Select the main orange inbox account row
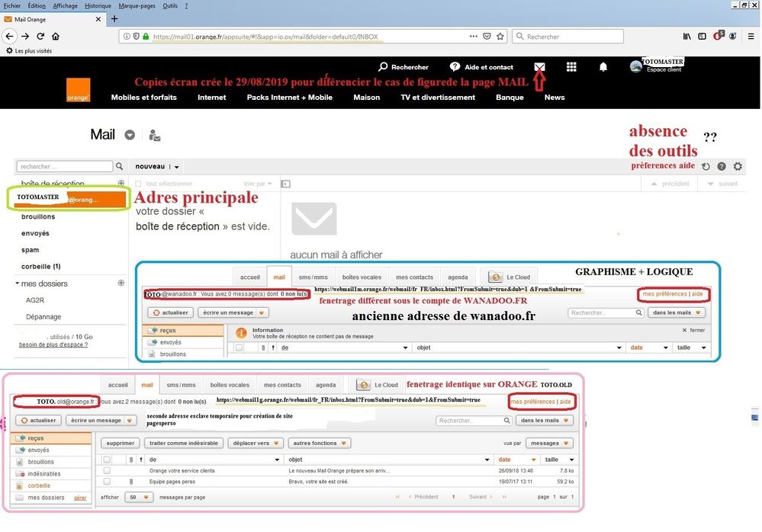The height and width of the screenshot is (532, 762). tap(69, 199)
